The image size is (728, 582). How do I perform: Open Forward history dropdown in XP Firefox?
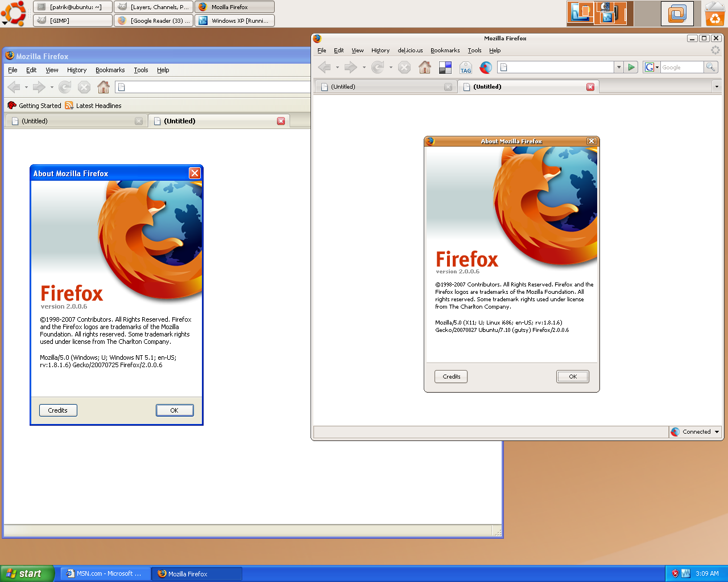click(52, 87)
